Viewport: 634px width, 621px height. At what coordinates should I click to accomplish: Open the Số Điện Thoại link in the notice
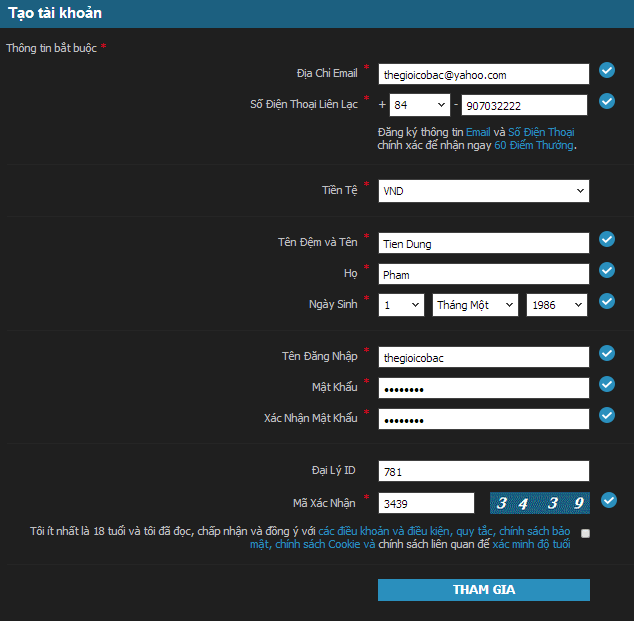click(541, 132)
